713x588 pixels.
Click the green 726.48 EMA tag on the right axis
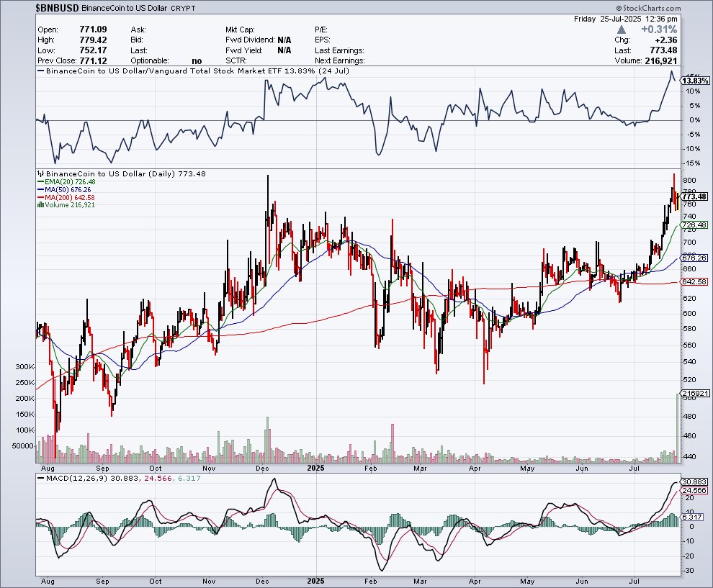tap(694, 225)
